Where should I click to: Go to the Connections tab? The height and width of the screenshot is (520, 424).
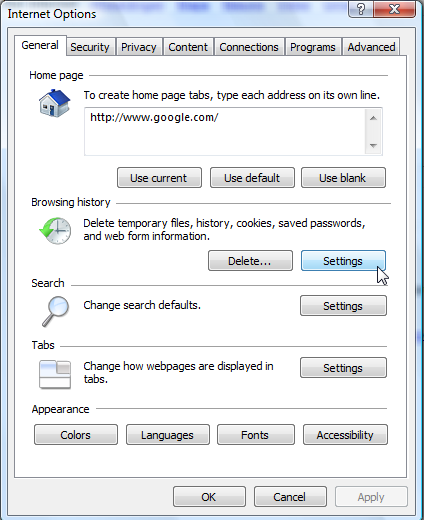[249, 47]
